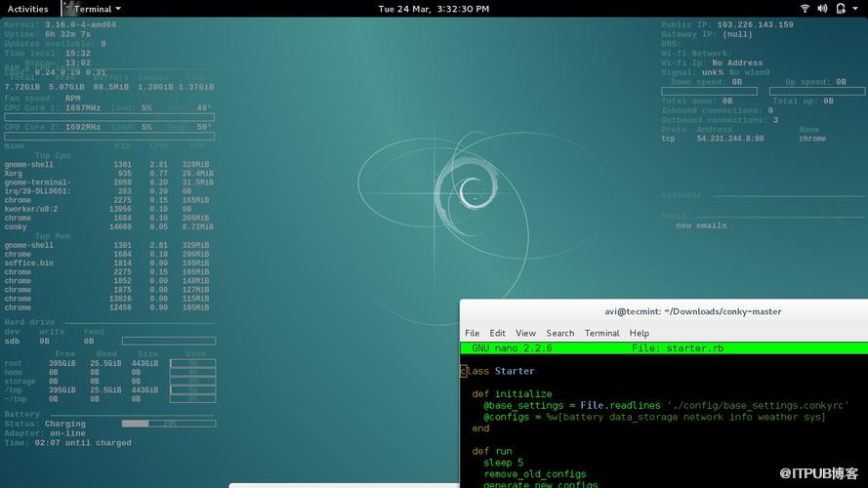Click the kernel version 3.16.0-4-amd64
The image size is (868, 488).
point(80,25)
